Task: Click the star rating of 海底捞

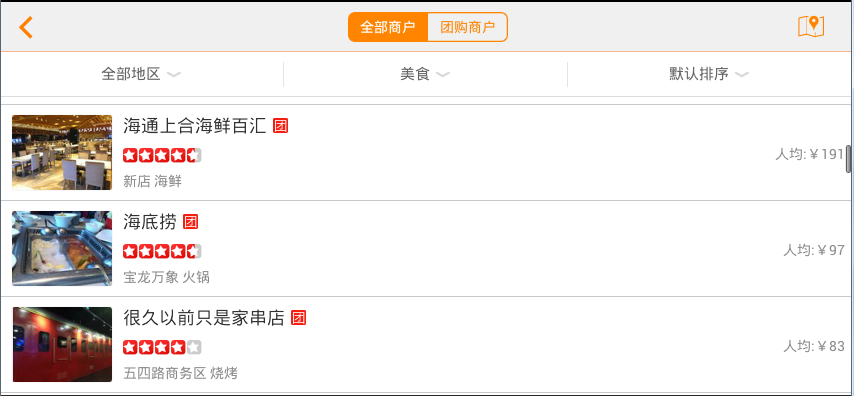Action: [x=162, y=251]
